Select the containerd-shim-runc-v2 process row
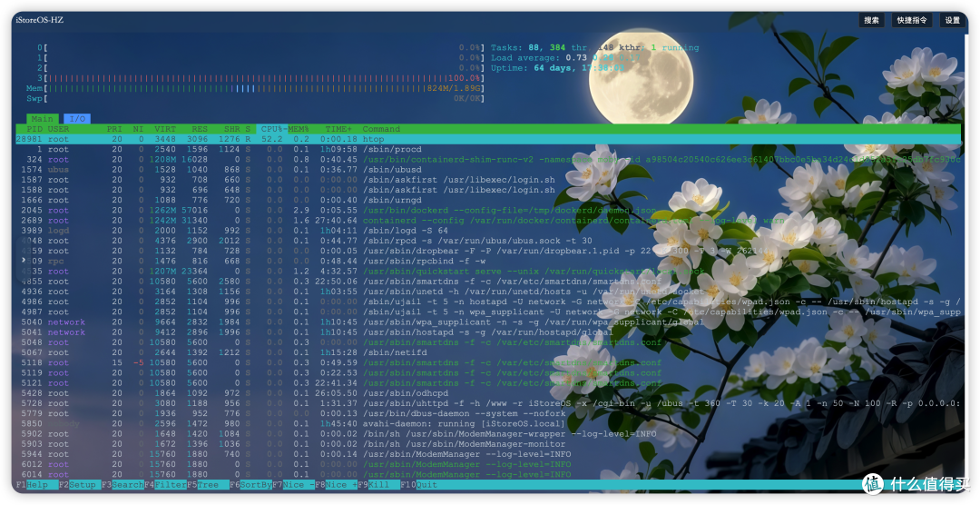 [488, 160]
